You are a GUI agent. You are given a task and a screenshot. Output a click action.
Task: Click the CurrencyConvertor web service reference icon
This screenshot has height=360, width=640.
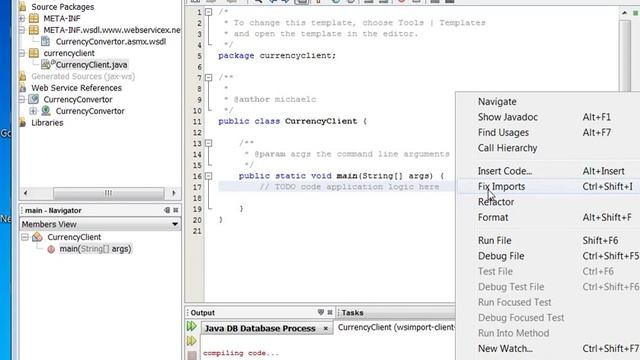pyautogui.click(x=34, y=99)
